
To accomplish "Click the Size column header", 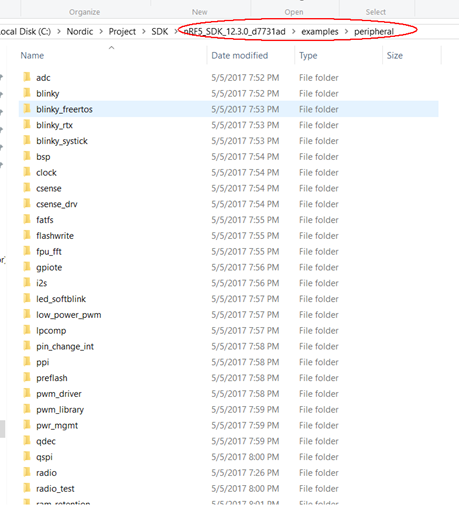I will point(395,55).
